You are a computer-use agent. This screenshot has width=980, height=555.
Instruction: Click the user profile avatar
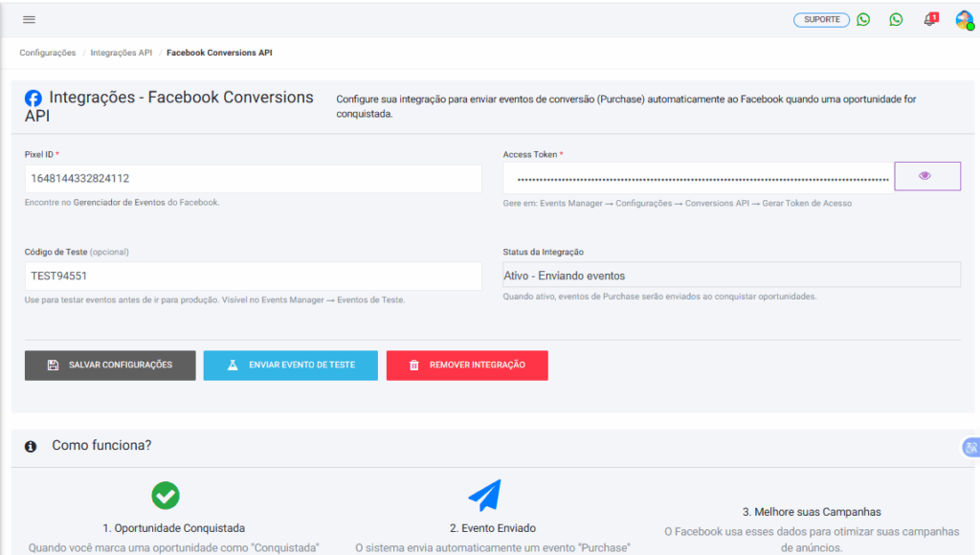pos(963,19)
